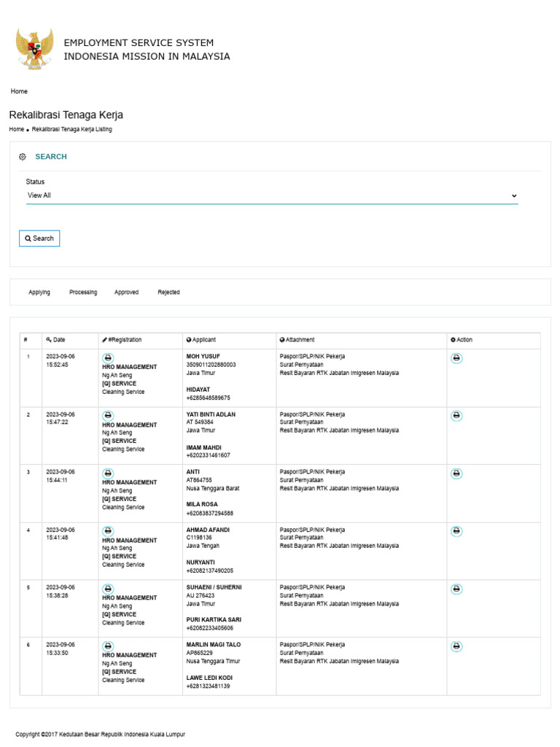The image size is (560, 747).
Task: Click print icon in SUHAENI / SUHERNI registration cell
Action: tap(108, 589)
